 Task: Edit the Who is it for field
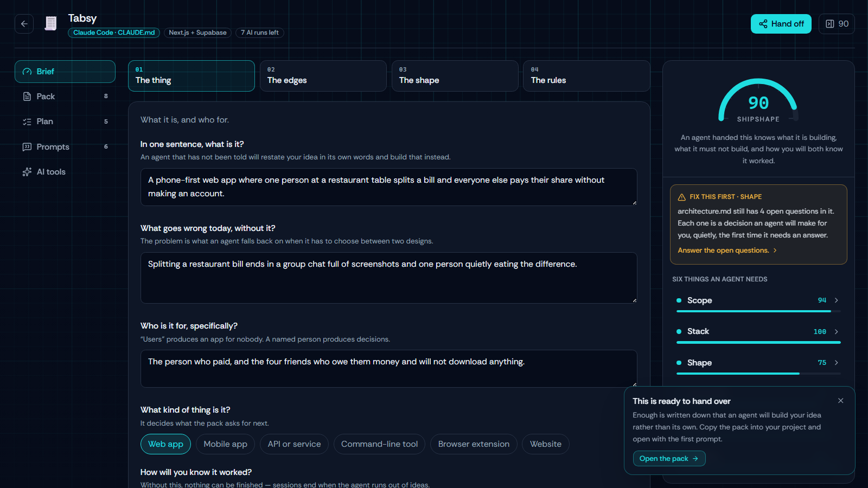point(388,369)
